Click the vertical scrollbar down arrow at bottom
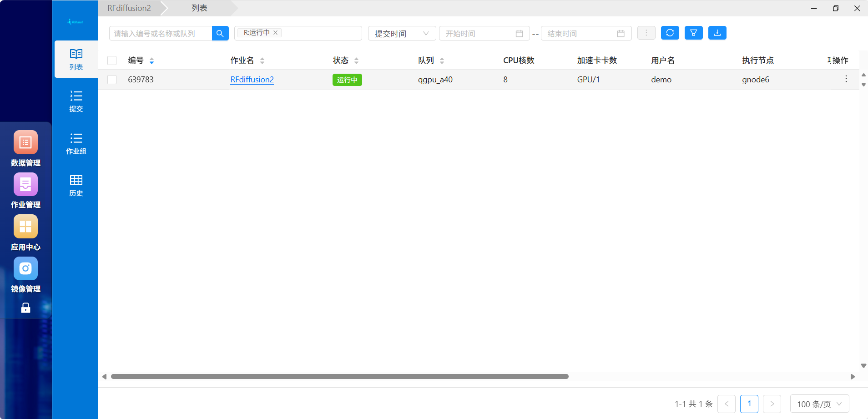This screenshot has height=419, width=868. click(863, 366)
